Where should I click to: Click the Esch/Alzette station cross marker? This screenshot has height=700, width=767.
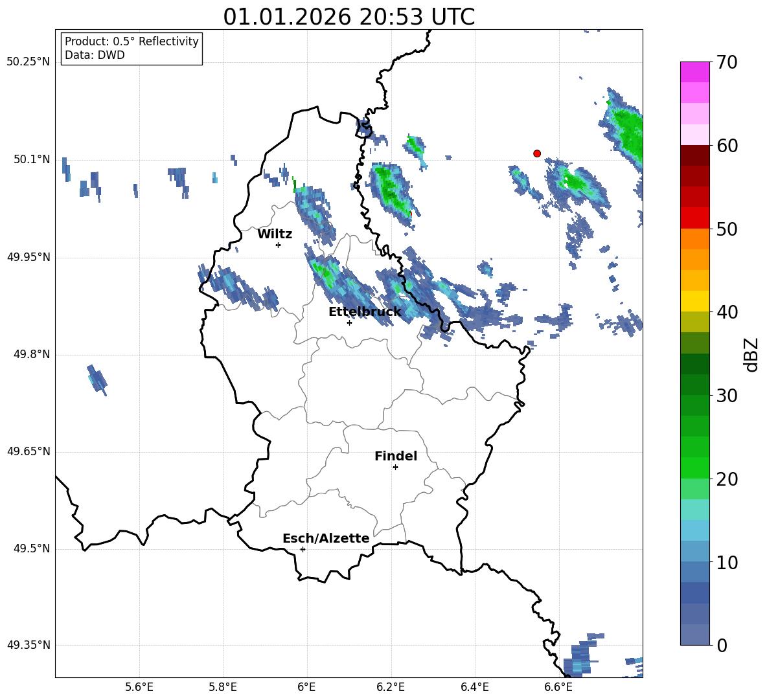303,549
